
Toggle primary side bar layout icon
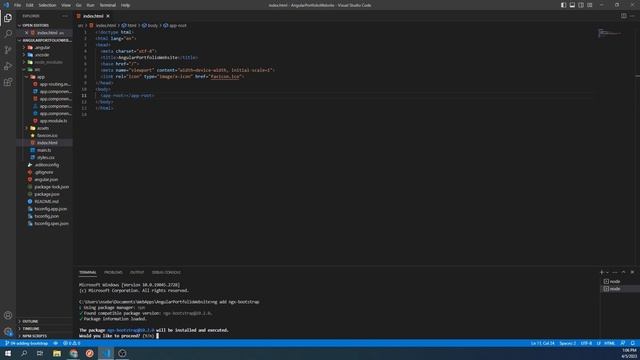[x=563, y=5]
